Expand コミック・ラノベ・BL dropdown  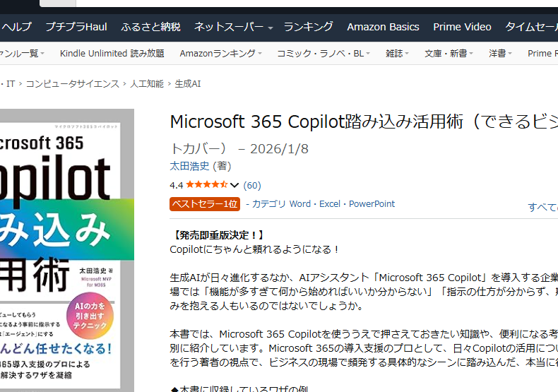(323, 54)
